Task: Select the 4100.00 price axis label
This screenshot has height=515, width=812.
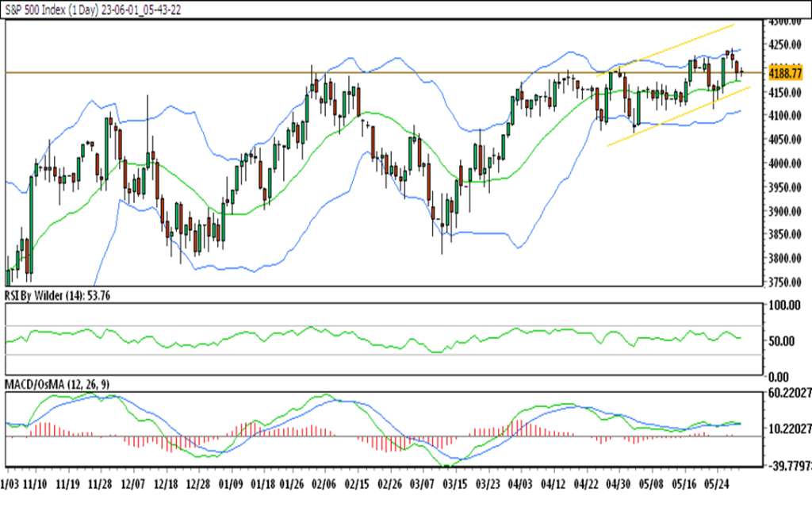Action: 785,116
